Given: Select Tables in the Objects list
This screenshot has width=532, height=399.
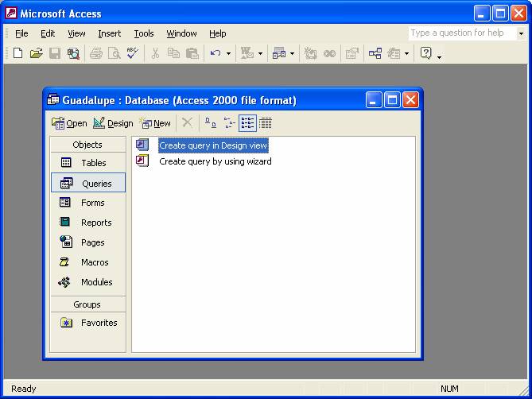Looking at the screenshot, I should (88, 163).
